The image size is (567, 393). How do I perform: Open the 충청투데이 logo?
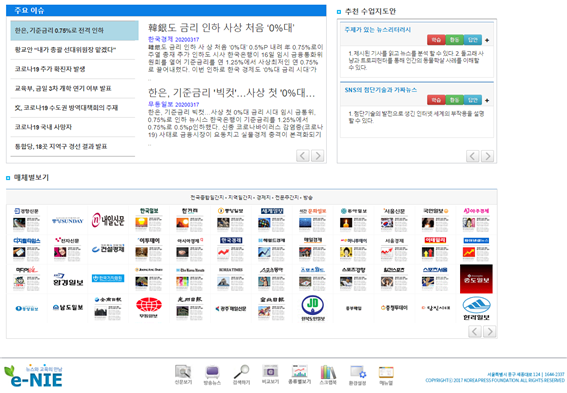point(394,308)
